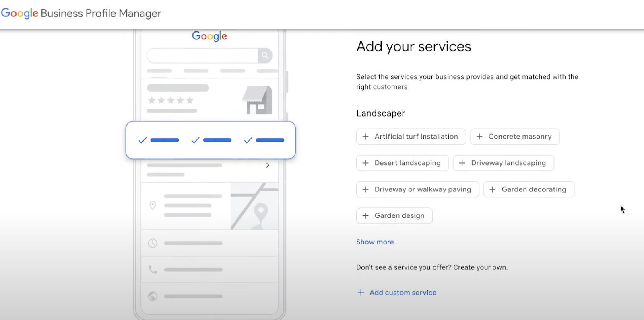
Task: Click the globe website icon in illustration
Action: pos(153,296)
